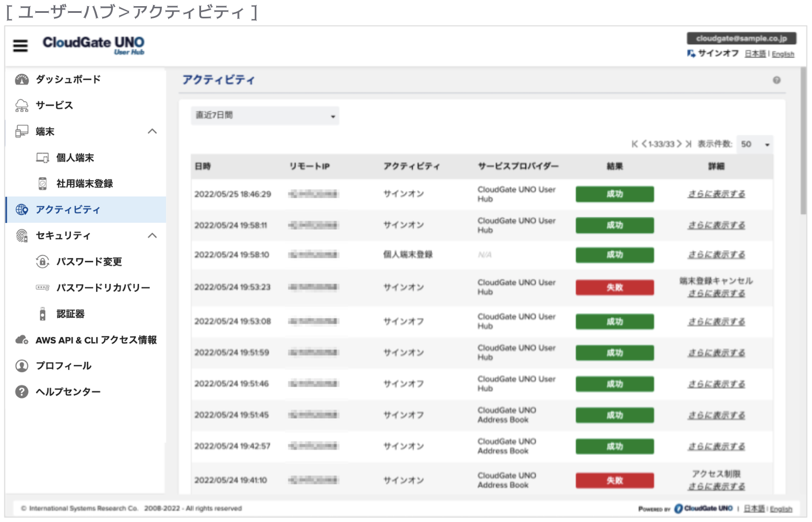Open the 直近7日間 period dropdown
Screen dimensions: 812x522
point(265,116)
